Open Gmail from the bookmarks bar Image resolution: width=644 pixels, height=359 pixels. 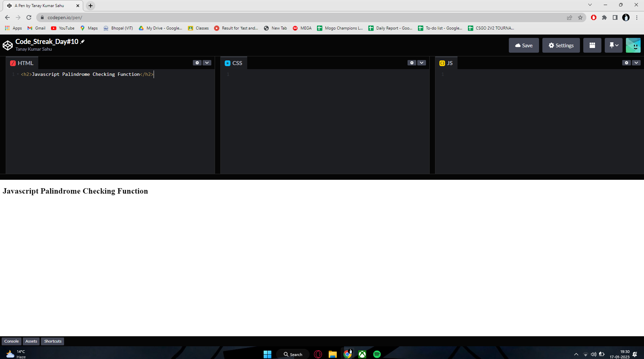pos(36,28)
